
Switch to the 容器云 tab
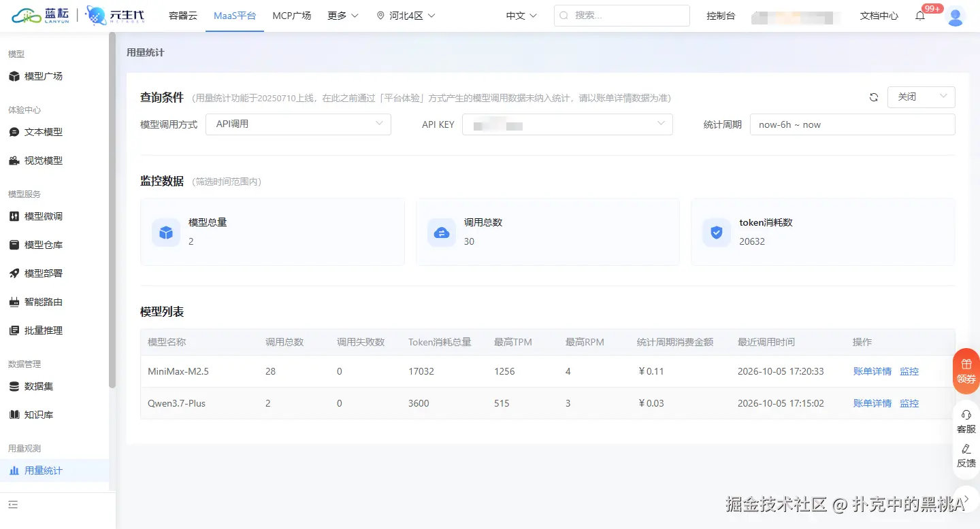pos(183,16)
